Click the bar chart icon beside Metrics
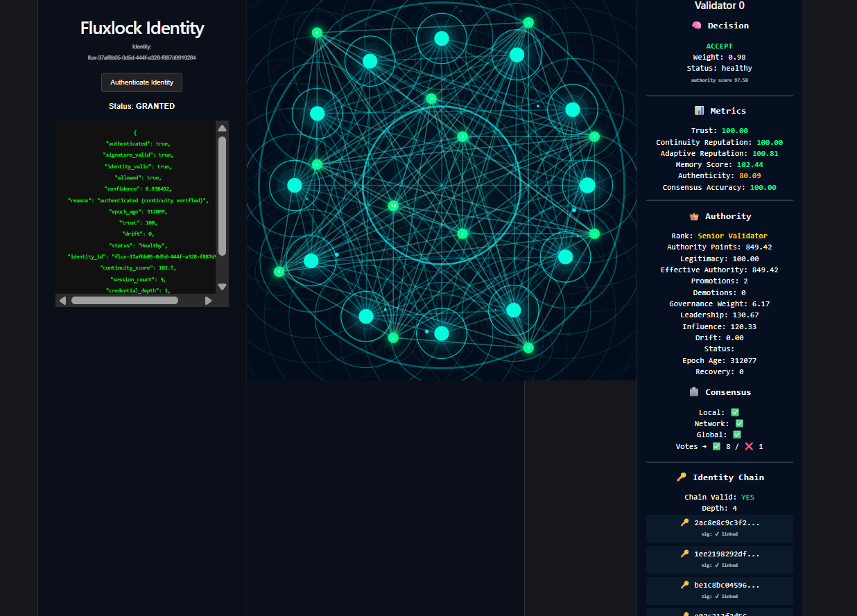Viewport: 857px width, 616px height. 699,111
